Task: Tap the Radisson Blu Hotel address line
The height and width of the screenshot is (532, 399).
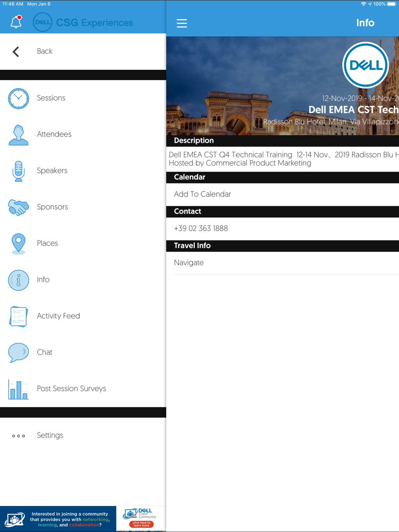Action: [x=331, y=122]
